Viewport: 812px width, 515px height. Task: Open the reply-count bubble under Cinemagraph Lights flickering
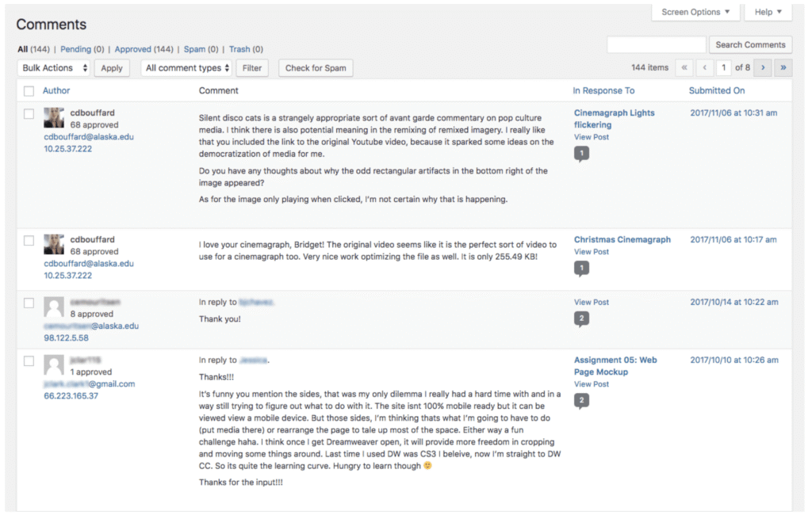click(x=582, y=153)
